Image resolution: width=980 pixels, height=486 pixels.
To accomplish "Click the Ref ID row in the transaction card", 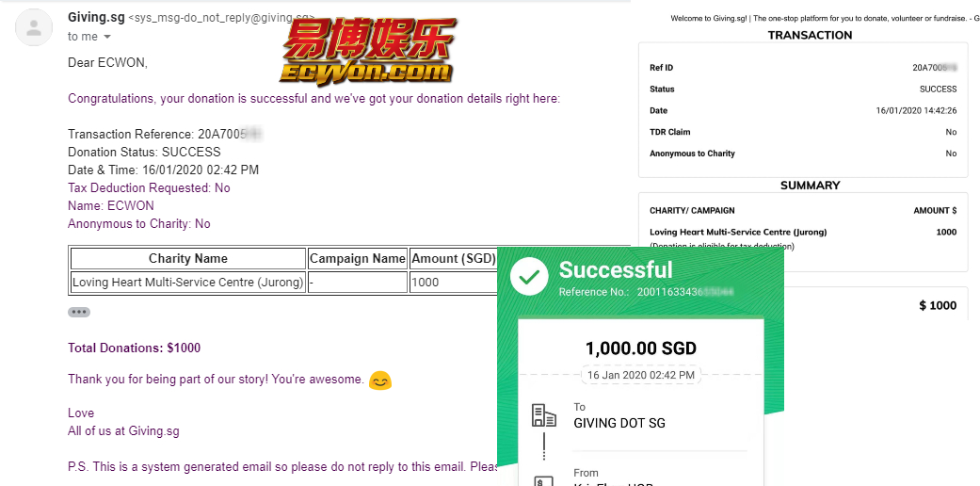I will (x=803, y=68).
